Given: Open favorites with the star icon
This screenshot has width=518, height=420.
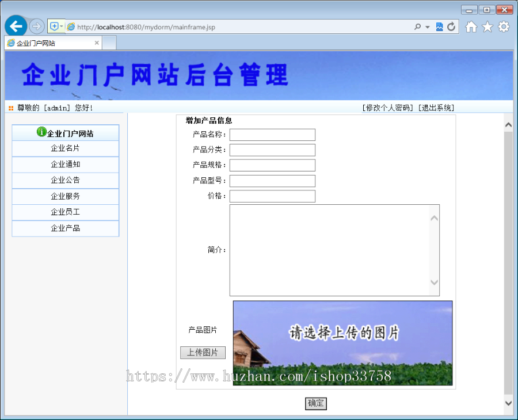Looking at the screenshot, I should pos(486,26).
